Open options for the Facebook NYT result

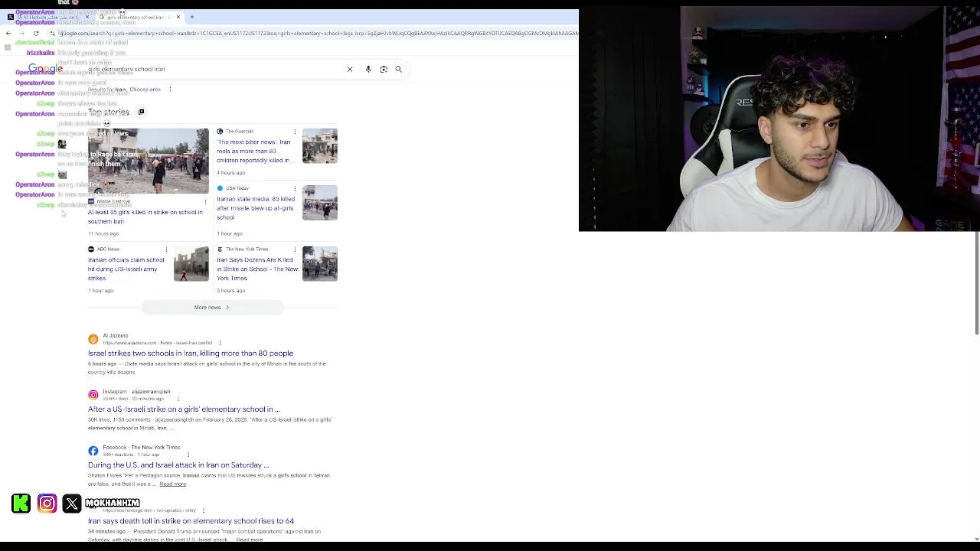[188, 455]
